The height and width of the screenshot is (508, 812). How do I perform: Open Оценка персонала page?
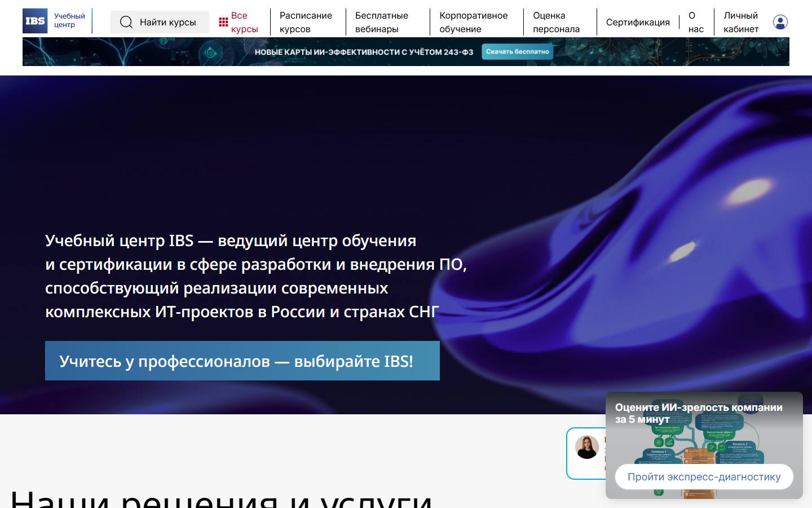pos(557,22)
